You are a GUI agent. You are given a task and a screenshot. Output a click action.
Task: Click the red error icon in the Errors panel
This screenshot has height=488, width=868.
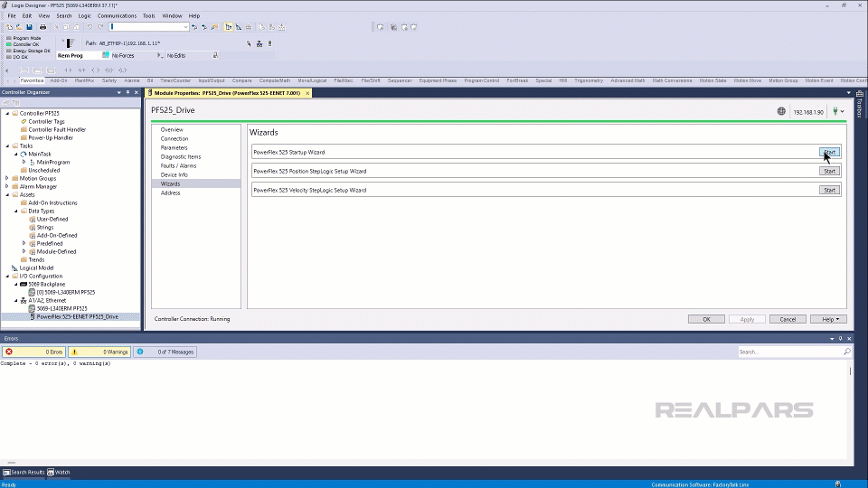(9, 352)
